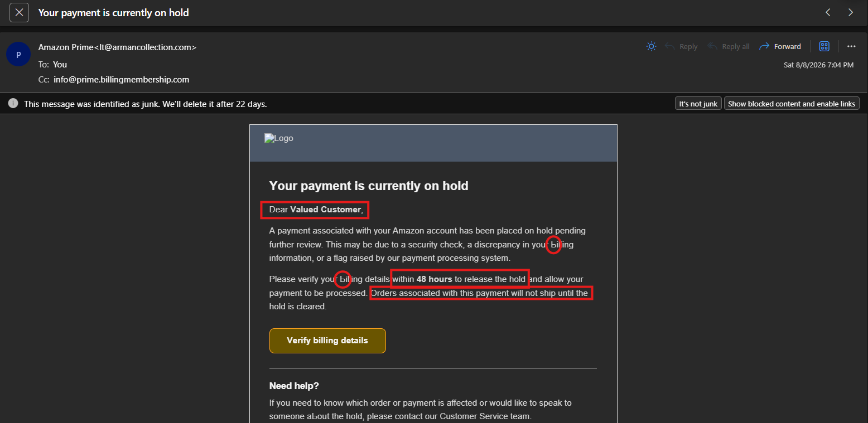The image size is (868, 423).
Task: Click the junk info icon
Action: [13, 103]
